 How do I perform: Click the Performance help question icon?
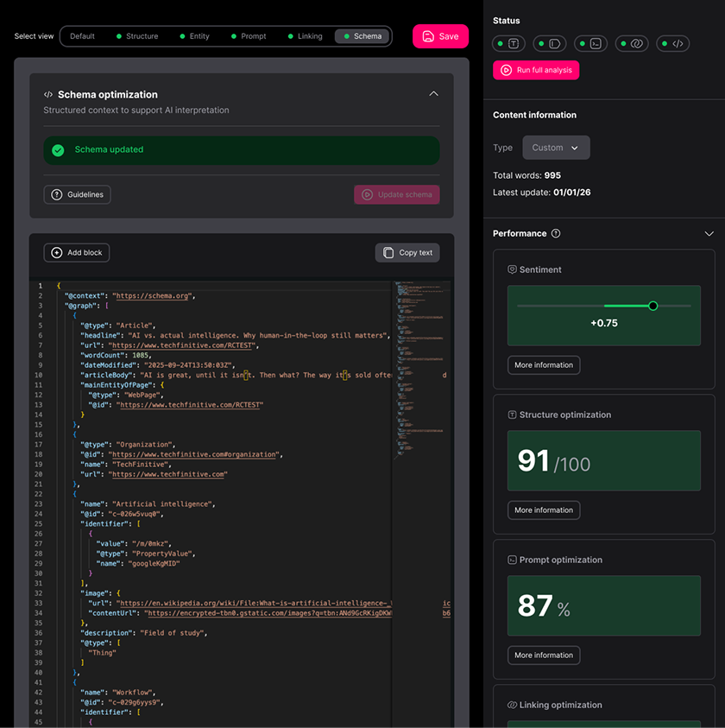pos(556,233)
